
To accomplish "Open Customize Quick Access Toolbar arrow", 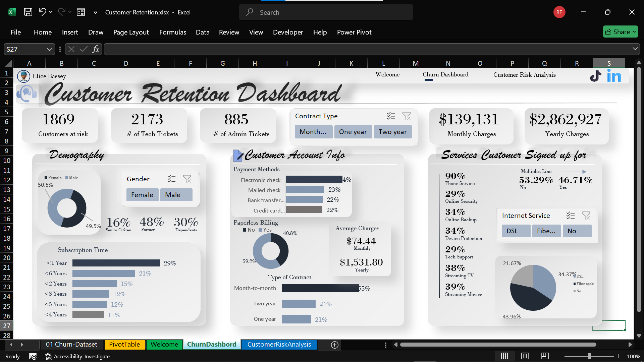I will tap(95, 12).
